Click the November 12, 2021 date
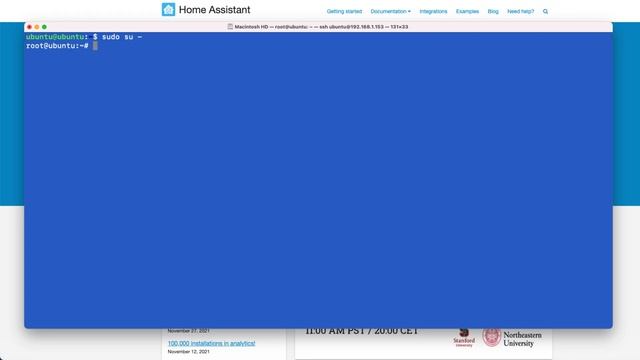This screenshot has width=640, height=360. pyautogui.click(x=189, y=351)
